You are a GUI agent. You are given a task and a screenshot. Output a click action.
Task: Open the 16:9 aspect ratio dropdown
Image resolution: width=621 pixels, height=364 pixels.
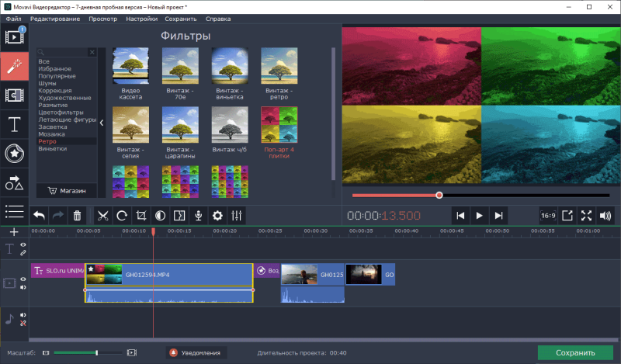coord(548,215)
